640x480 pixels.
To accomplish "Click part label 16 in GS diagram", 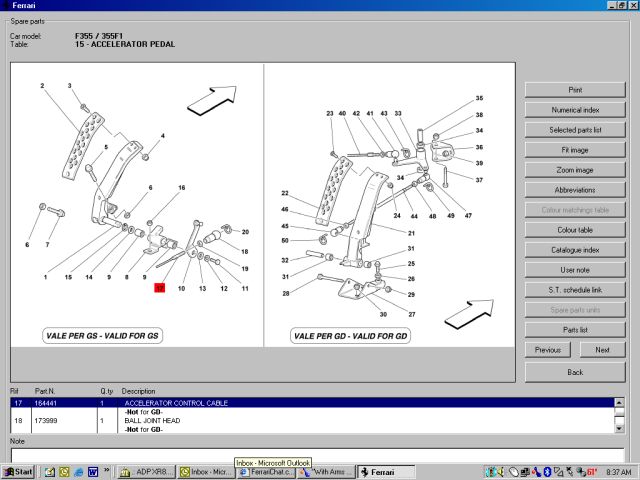I will coord(182,188).
